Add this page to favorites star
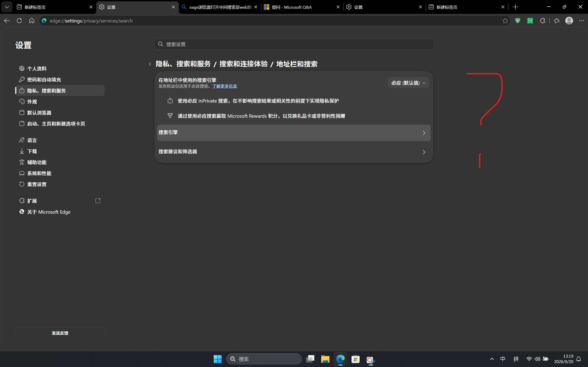The width and height of the screenshot is (588, 367). point(505,21)
